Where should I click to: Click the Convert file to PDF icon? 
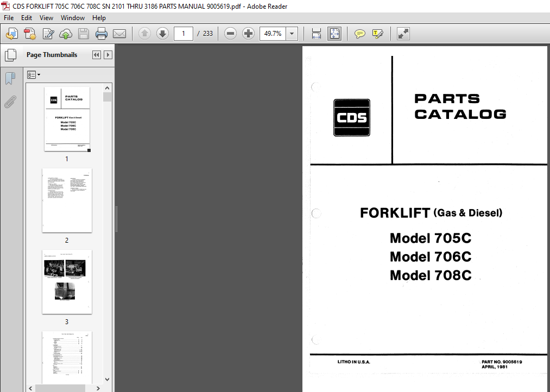(x=30, y=34)
